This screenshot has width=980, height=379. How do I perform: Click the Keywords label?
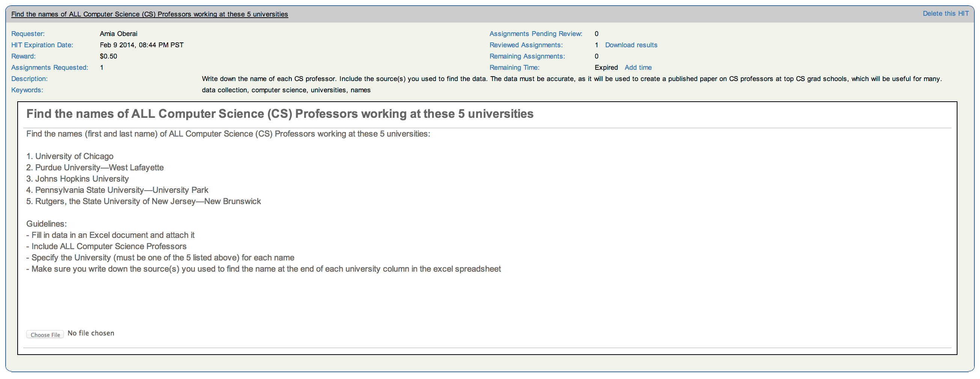(x=27, y=90)
